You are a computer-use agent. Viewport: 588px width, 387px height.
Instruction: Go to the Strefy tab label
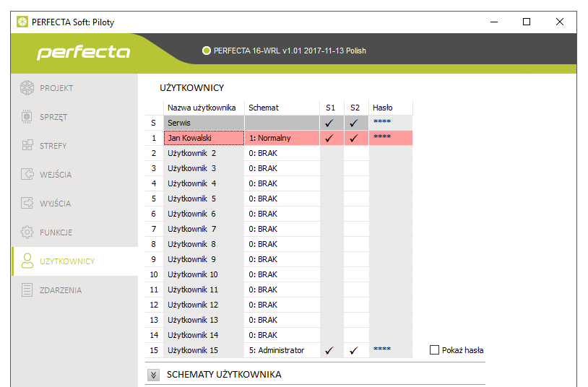pyautogui.click(x=53, y=146)
